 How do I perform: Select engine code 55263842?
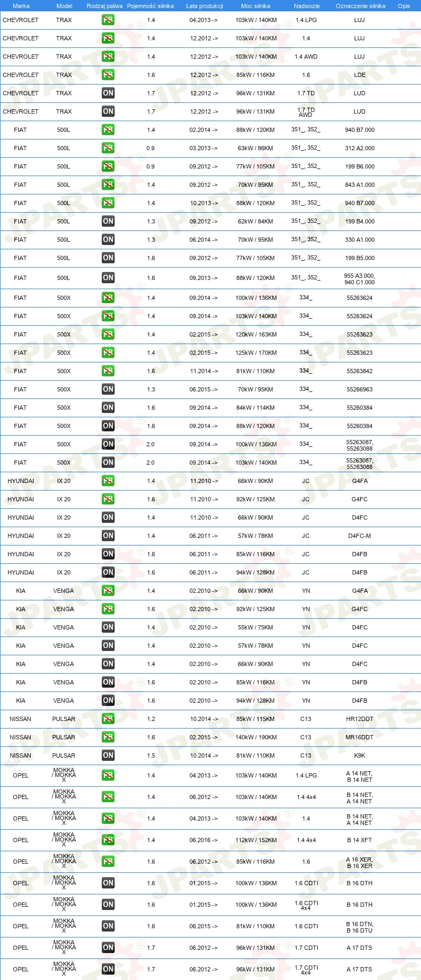360,371
